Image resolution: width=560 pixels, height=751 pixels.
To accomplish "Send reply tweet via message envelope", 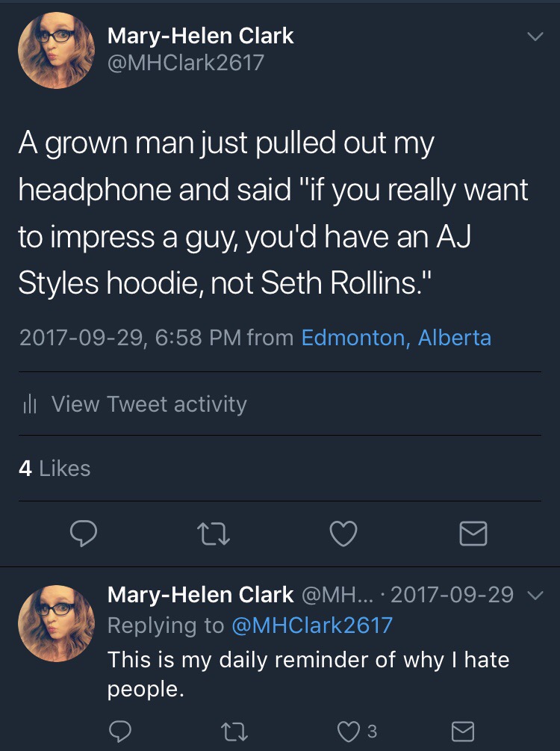I will point(463,730).
